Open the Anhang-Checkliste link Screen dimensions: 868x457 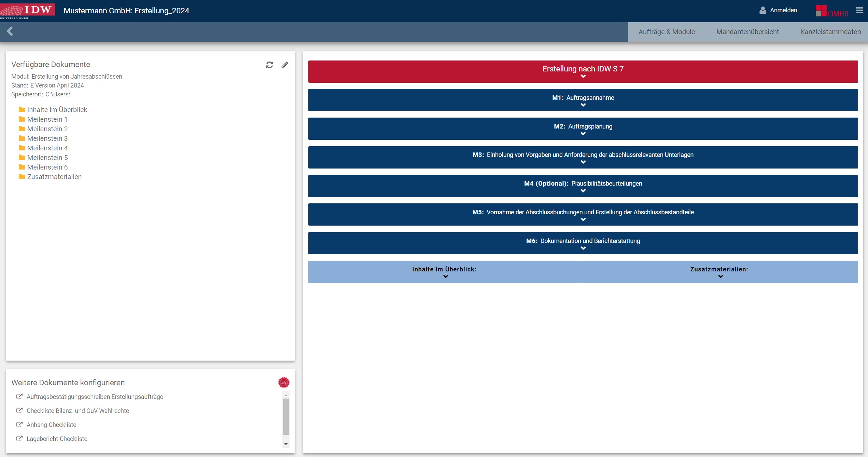pos(51,425)
